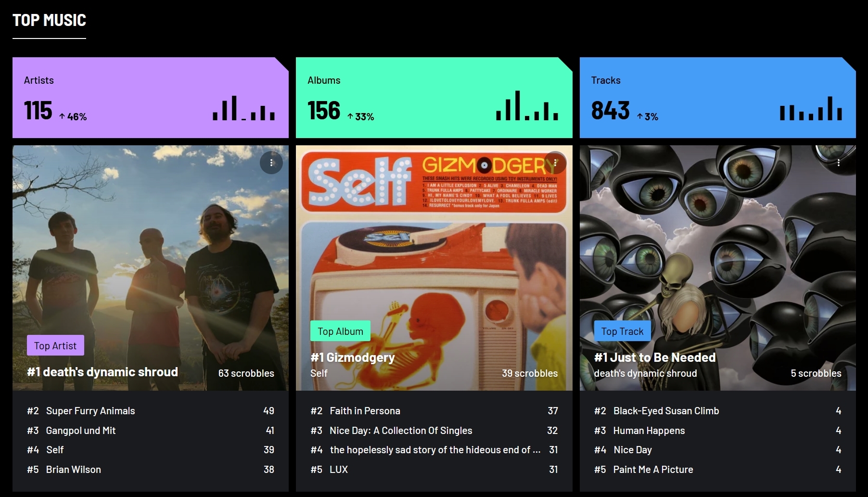
Task: Open Black-Eyed Susan Climb track entry
Action: tap(666, 411)
